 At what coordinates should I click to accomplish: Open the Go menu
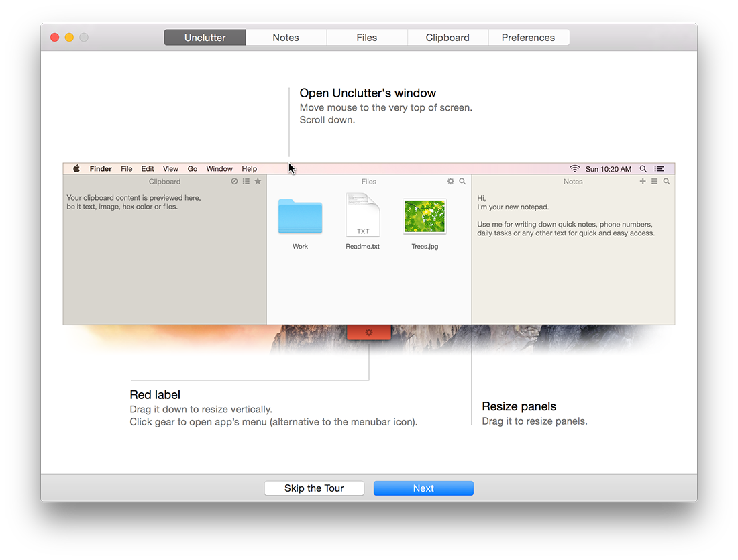(x=192, y=168)
